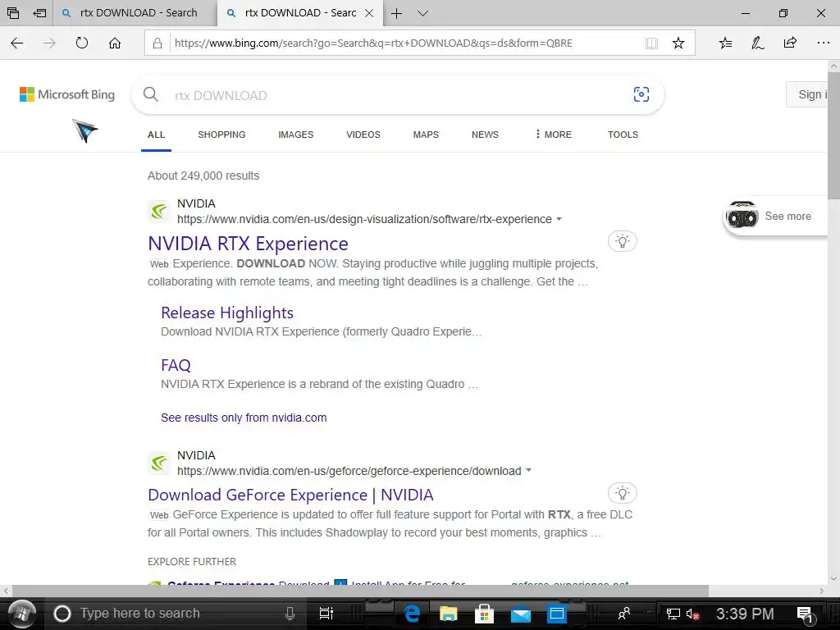The width and height of the screenshot is (840, 630).
Task: Open File Explorer from taskbar
Action: click(x=448, y=614)
